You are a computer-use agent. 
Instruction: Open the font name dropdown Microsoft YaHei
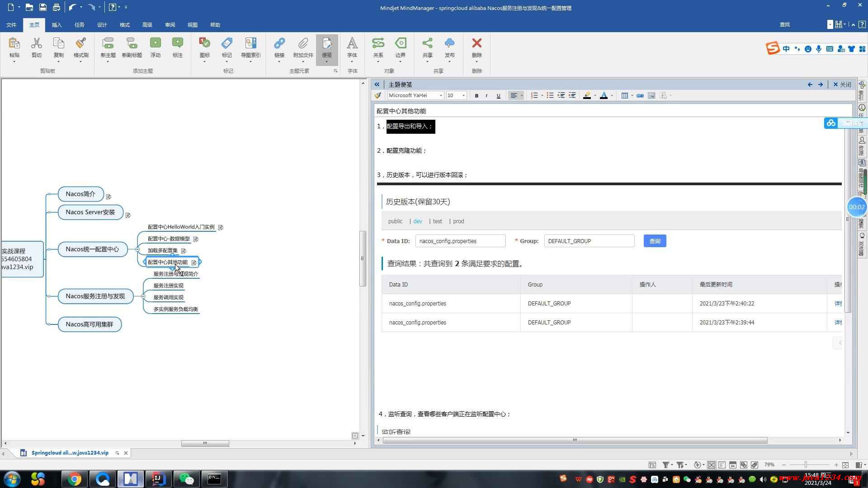(441, 95)
